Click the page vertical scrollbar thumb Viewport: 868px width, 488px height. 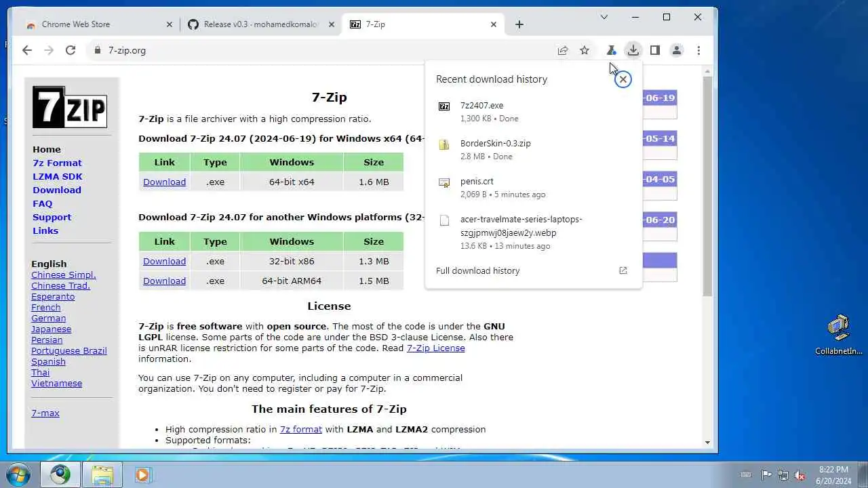pos(707,186)
